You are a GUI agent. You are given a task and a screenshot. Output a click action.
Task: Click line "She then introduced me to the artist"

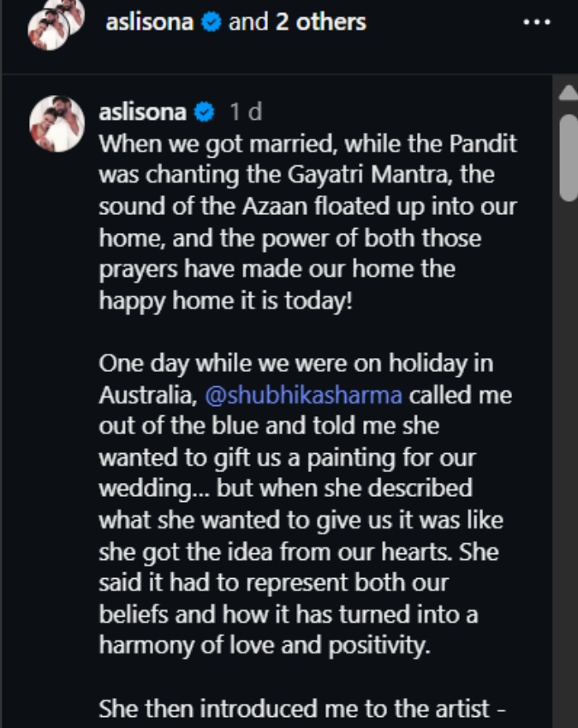301,708
